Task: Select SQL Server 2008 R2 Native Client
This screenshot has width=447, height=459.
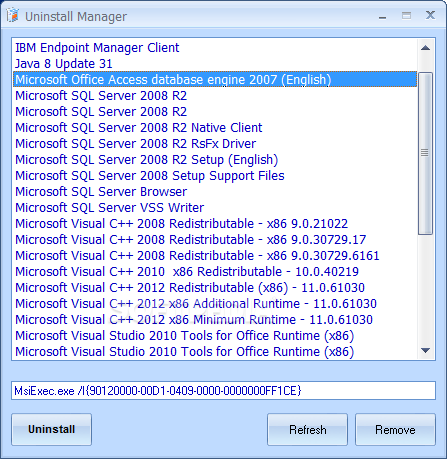Action: coord(215,128)
